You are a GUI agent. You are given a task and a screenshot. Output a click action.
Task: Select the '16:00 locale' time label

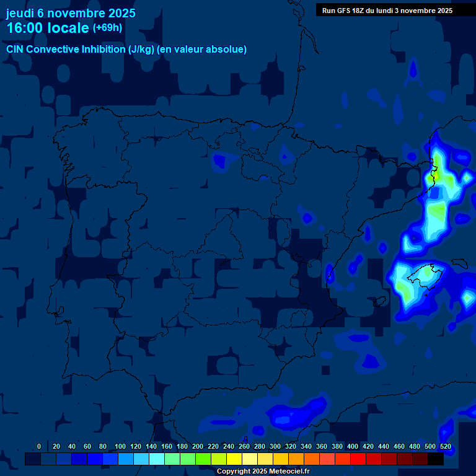click(47, 28)
